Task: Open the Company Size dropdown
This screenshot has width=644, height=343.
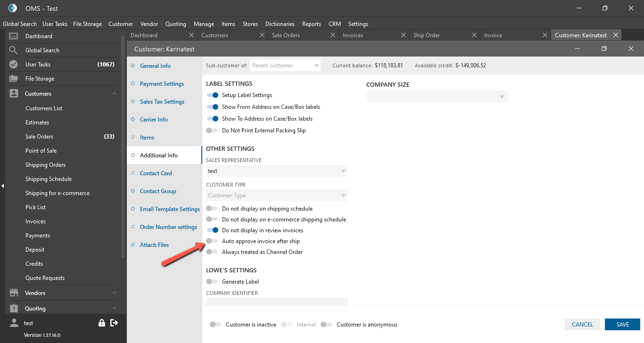Action: pos(437,97)
